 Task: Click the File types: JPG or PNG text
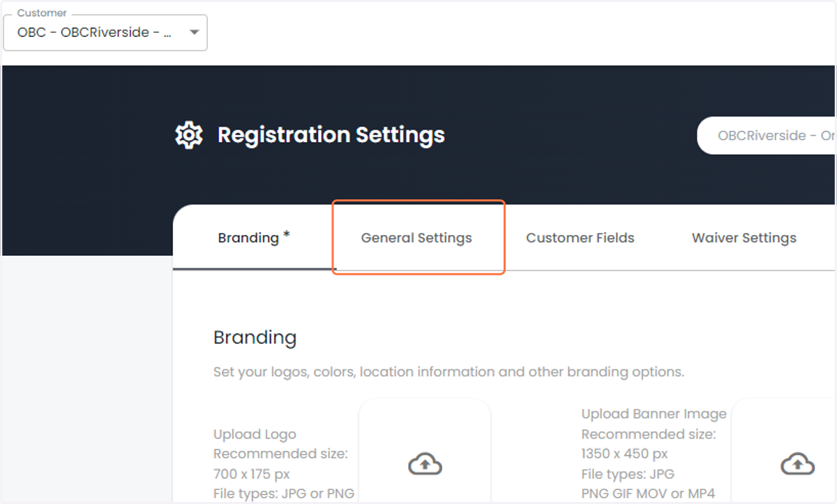pos(284,494)
